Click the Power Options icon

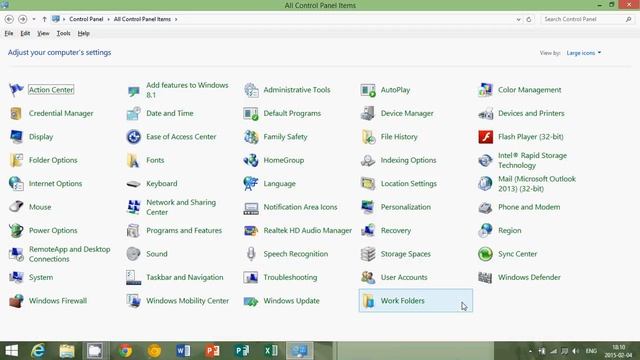pos(16,230)
